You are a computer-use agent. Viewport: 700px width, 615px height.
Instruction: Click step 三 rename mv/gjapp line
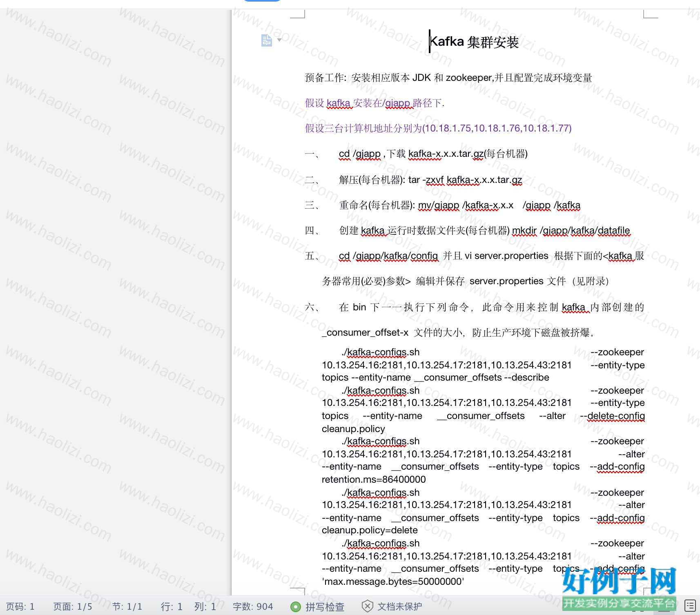point(443,205)
